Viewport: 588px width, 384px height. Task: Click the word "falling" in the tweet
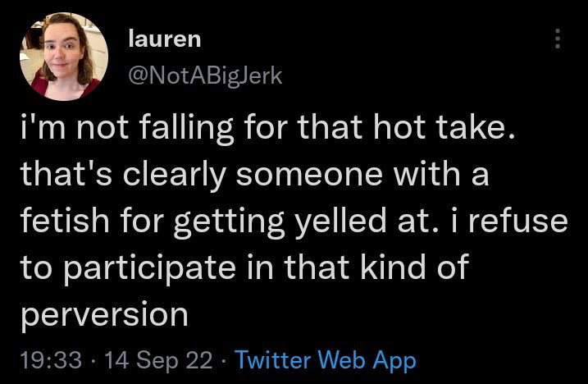click(x=180, y=130)
